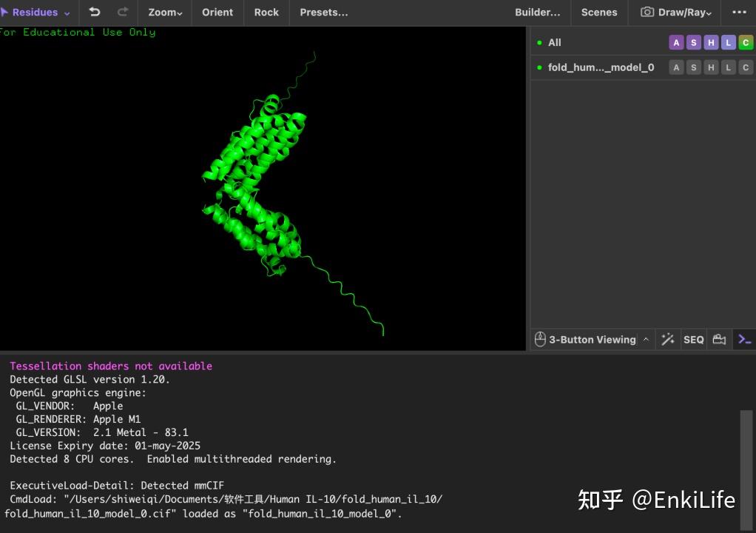Expand the 3-Button Viewing mode chevron

pyautogui.click(x=644, y=339)
